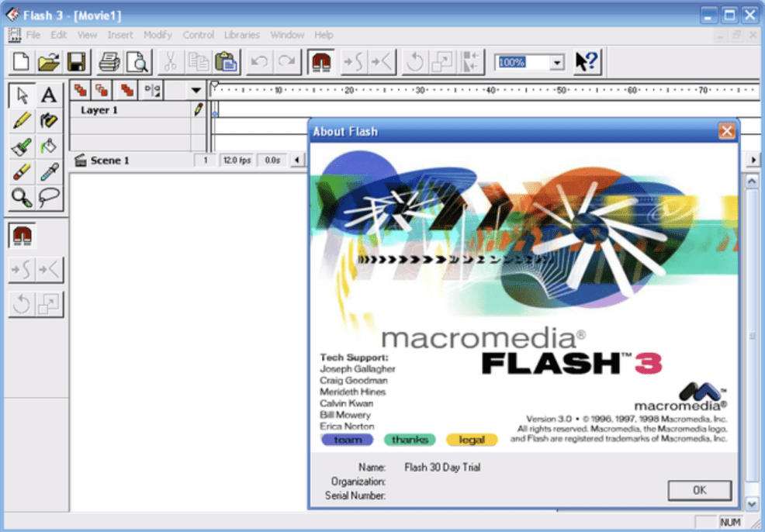Toggle Snap magnet modifier under tool palette
765x532 pixels.
click(22, 235)
